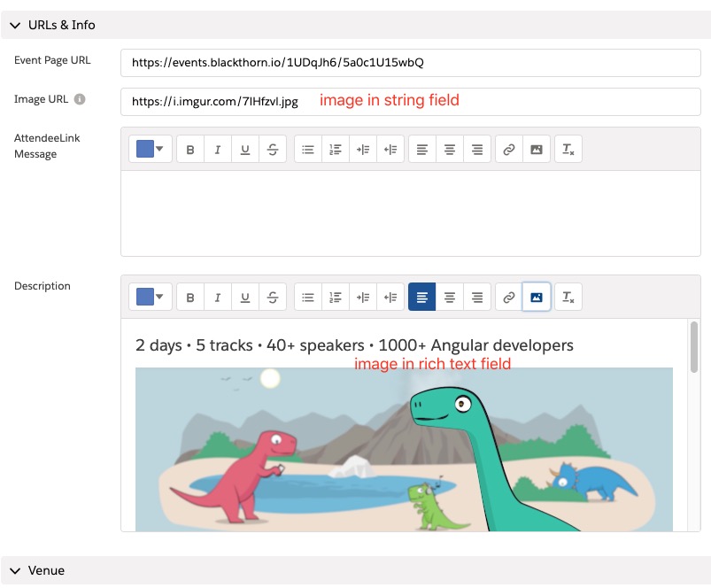Click the Description text '2 days • 5 tracks'
This screenshot has height=588, width=711.
click(194, 345)
